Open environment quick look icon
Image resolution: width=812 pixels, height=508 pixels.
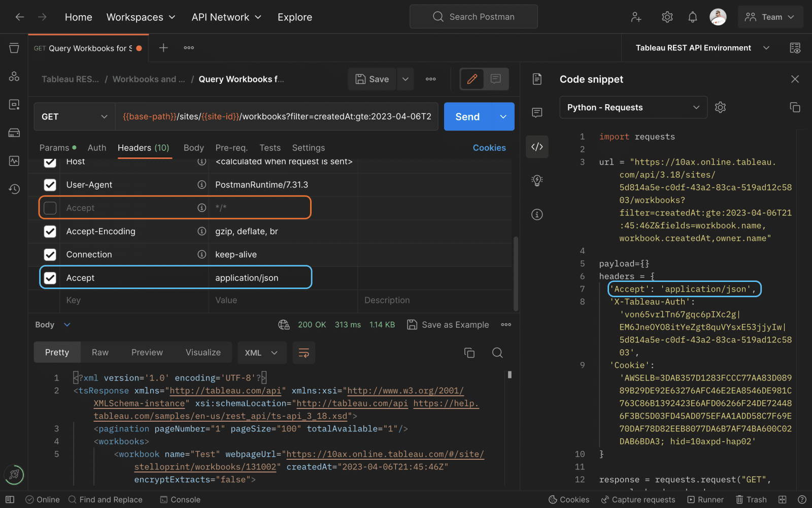(x=795, y=48)
